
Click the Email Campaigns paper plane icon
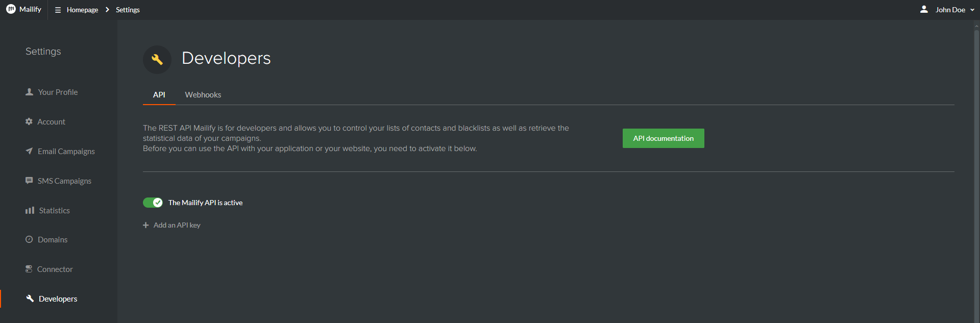[29, 151]
